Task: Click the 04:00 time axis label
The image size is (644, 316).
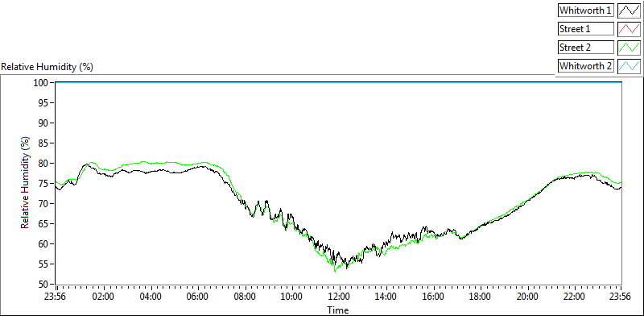Action: pos(151,297)
